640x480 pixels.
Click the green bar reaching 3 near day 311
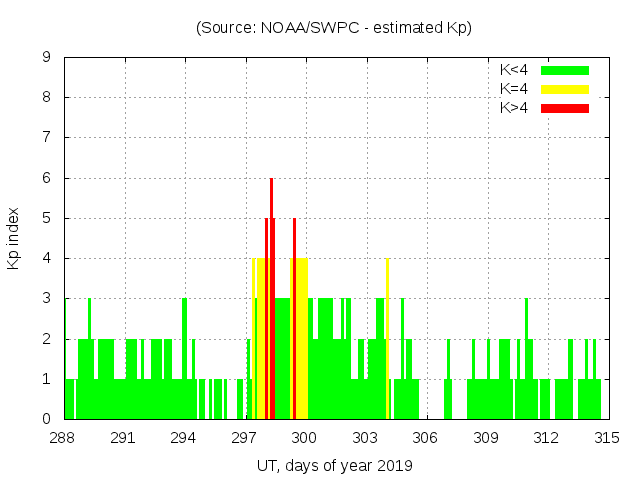(527, 360)
